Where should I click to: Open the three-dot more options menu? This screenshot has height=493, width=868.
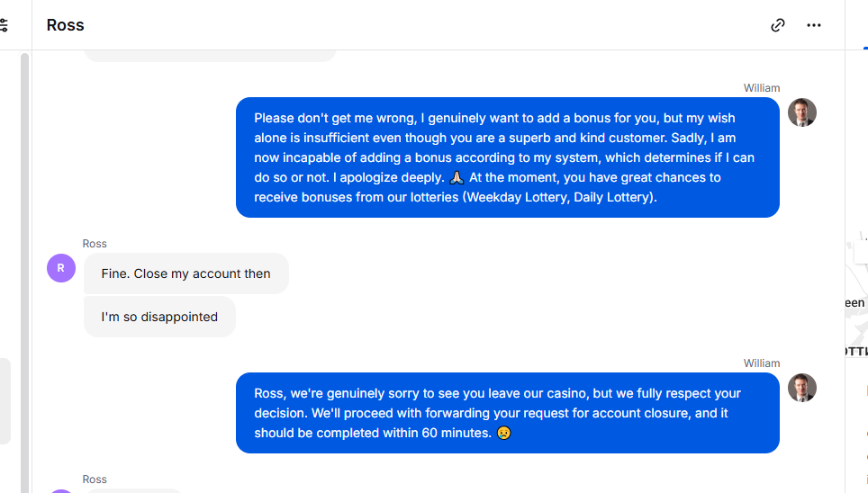click(814, 25)
